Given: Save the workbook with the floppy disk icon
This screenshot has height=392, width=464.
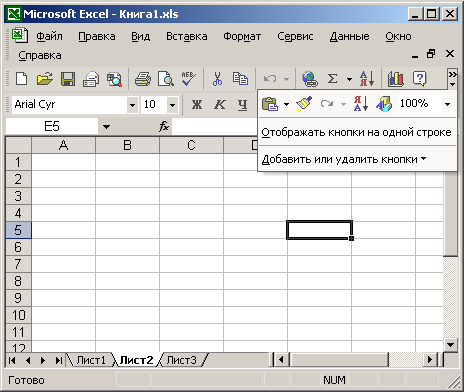Looking at the screenshot, I should (x=68, y=79).
